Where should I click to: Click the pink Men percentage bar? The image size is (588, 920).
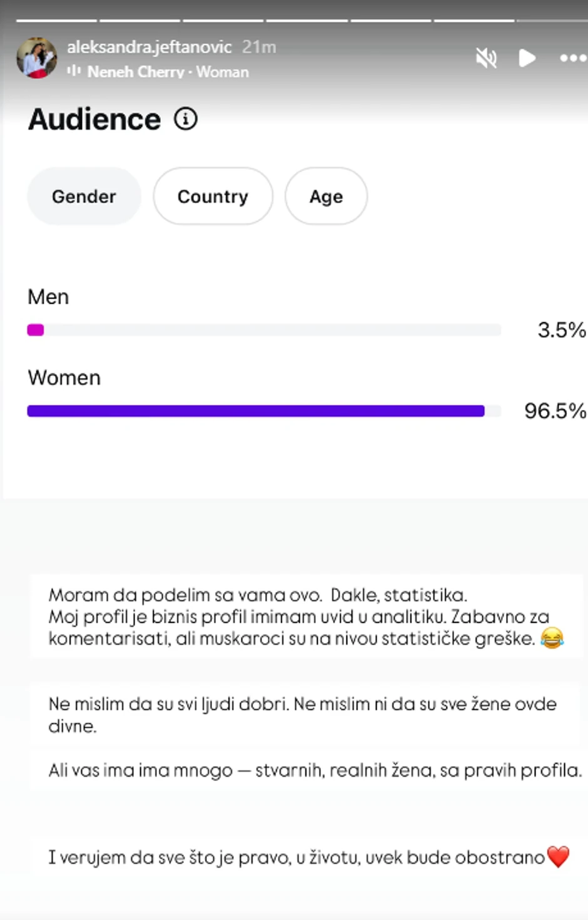(x=36, y=330)
